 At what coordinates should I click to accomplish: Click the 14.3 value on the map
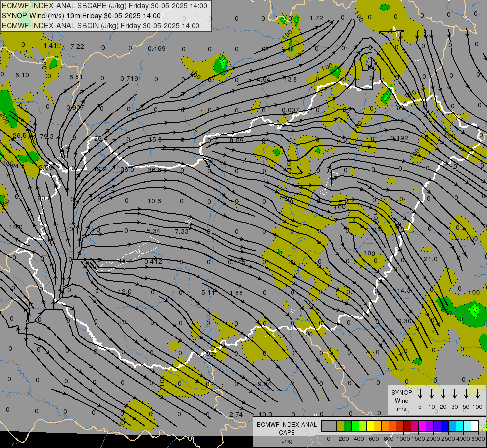point(404,290)
